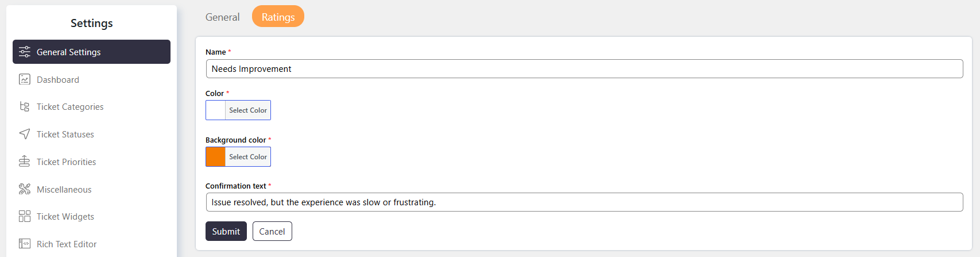The width and height of the screenshot is (980, 257).
Task: Submit the rating form
Action: (x=226, y=231)
